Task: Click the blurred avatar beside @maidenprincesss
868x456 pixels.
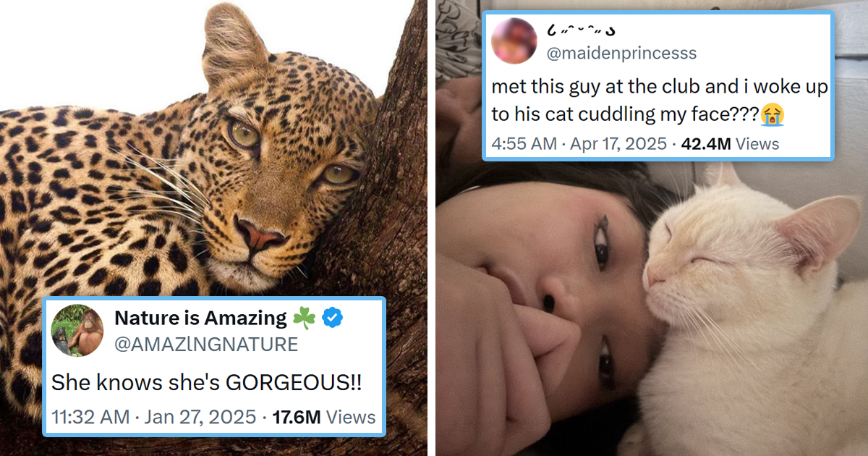Action: (x=514, y=41)
